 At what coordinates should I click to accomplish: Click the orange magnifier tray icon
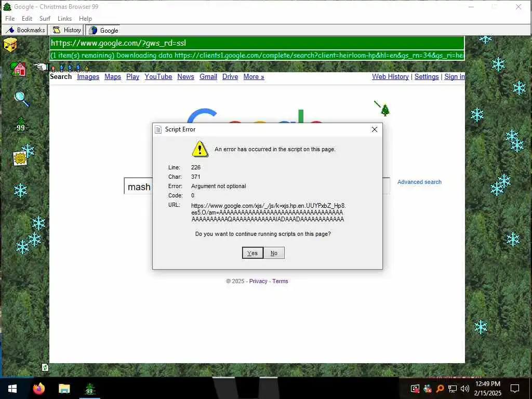point(440,389)
